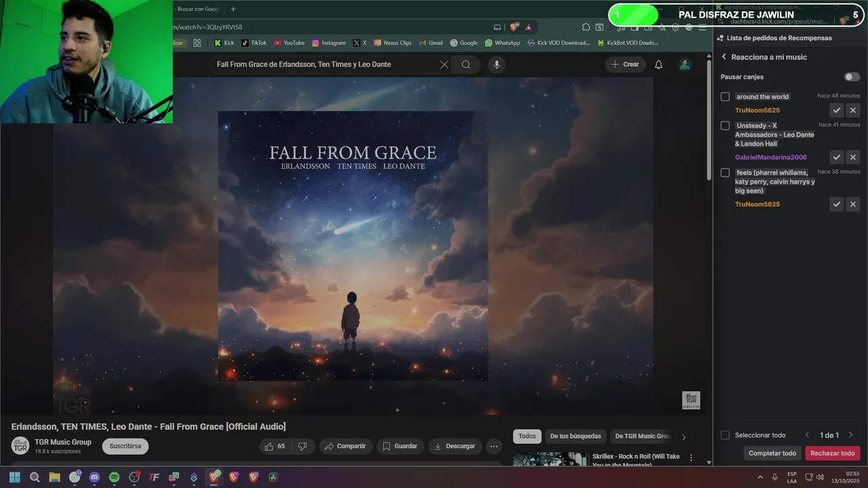Toggle the 'Pausar canjes' switch

coord(852,77)
